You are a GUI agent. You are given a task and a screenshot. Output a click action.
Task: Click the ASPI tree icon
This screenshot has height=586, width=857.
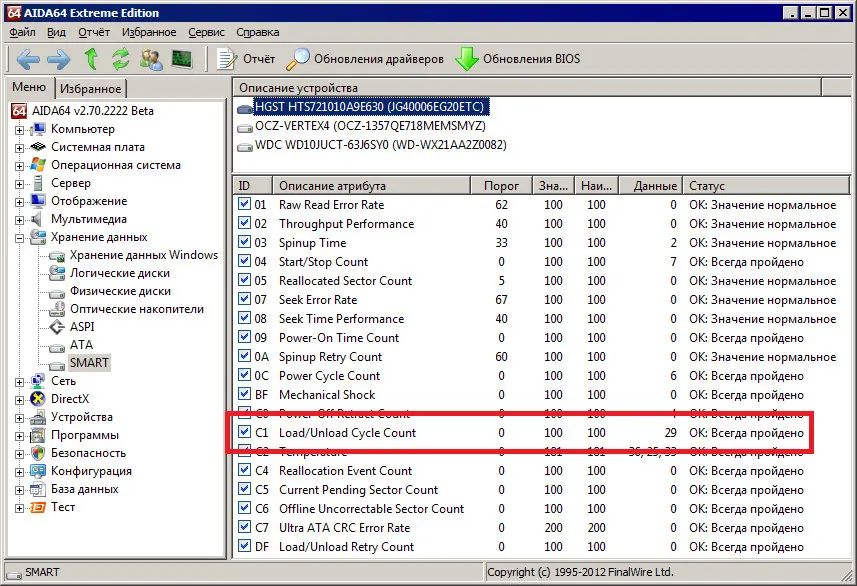57,327
